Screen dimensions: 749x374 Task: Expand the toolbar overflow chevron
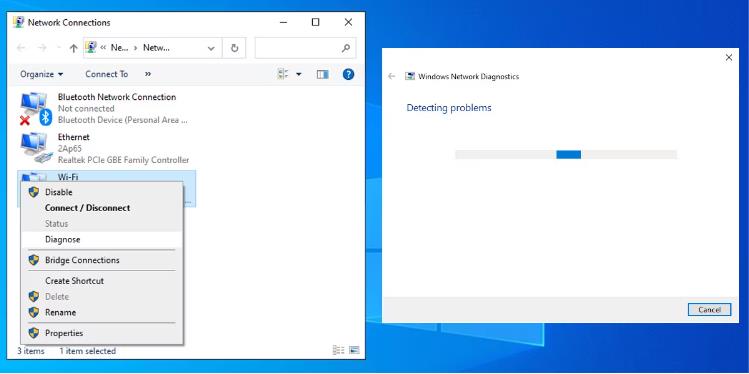click(x=148, y=74)
